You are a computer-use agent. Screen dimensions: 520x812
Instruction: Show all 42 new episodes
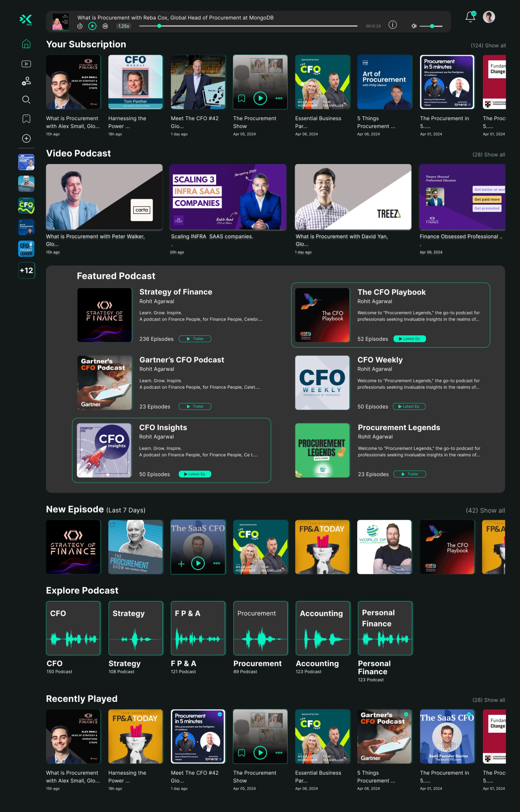(485, 510)
